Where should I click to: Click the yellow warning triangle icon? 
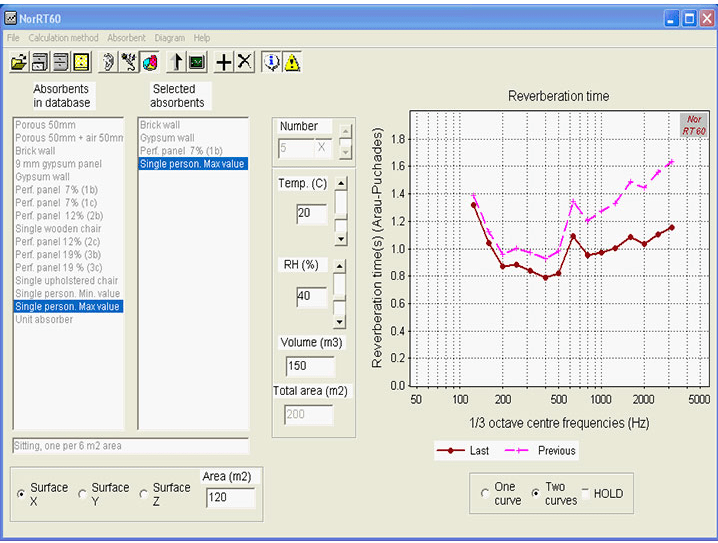pos(291,62)
